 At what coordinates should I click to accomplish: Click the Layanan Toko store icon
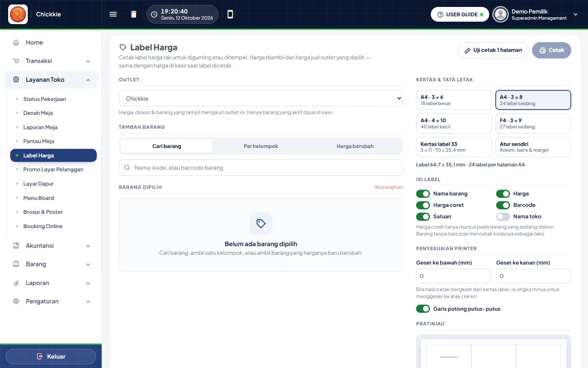(x=16, y=80)
